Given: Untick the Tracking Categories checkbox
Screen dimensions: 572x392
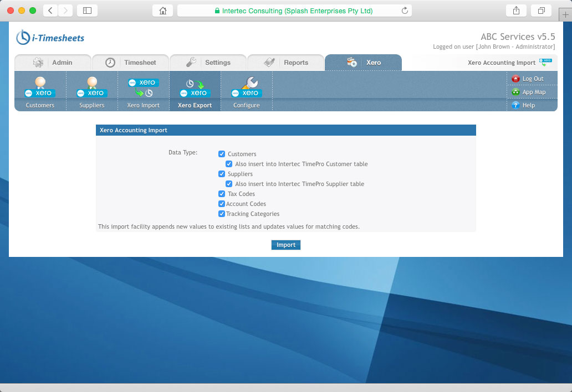Looking at the screenshot, I should pyautogui.click(x=222, y=214).
